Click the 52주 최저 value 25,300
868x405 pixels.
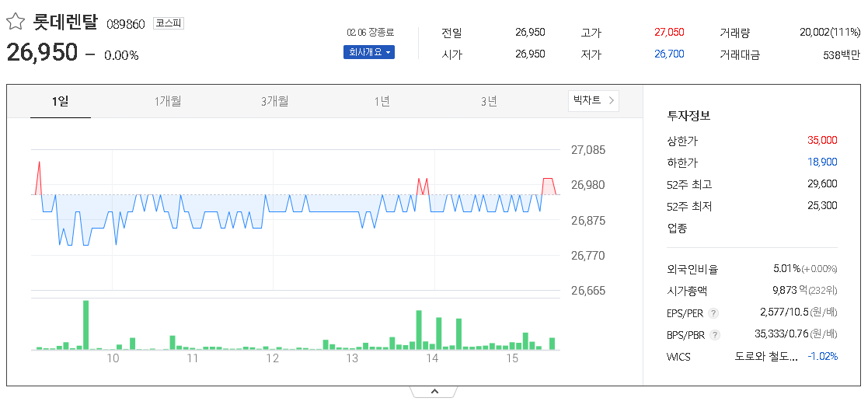point(822,205)
